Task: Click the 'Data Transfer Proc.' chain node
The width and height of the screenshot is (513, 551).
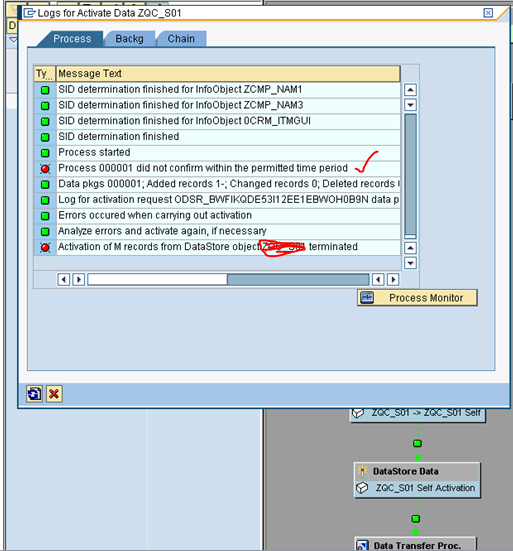Action: pyautogui.click(x=416, y=545)
